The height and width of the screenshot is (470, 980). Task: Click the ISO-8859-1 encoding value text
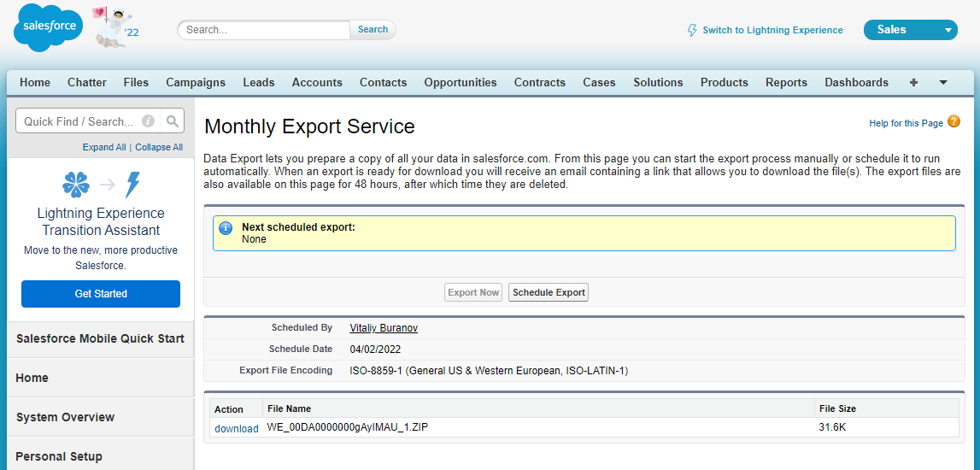pyautogui.click(x=489, y=371)
